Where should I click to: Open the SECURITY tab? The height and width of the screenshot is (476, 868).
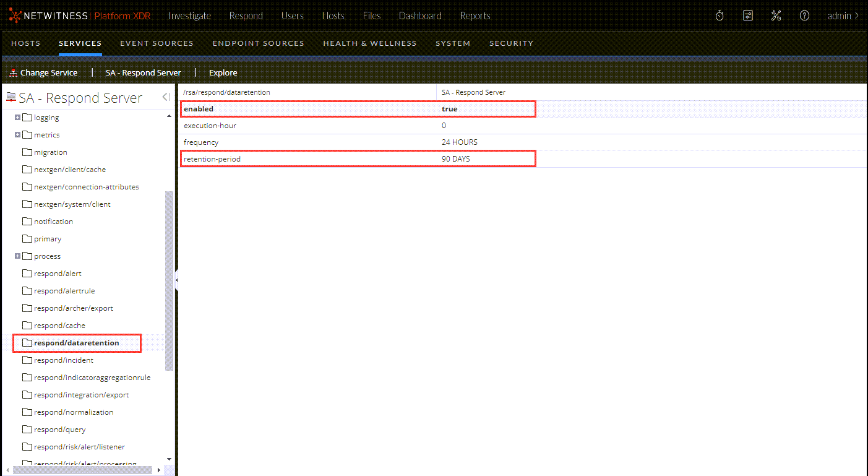point(512,43)
